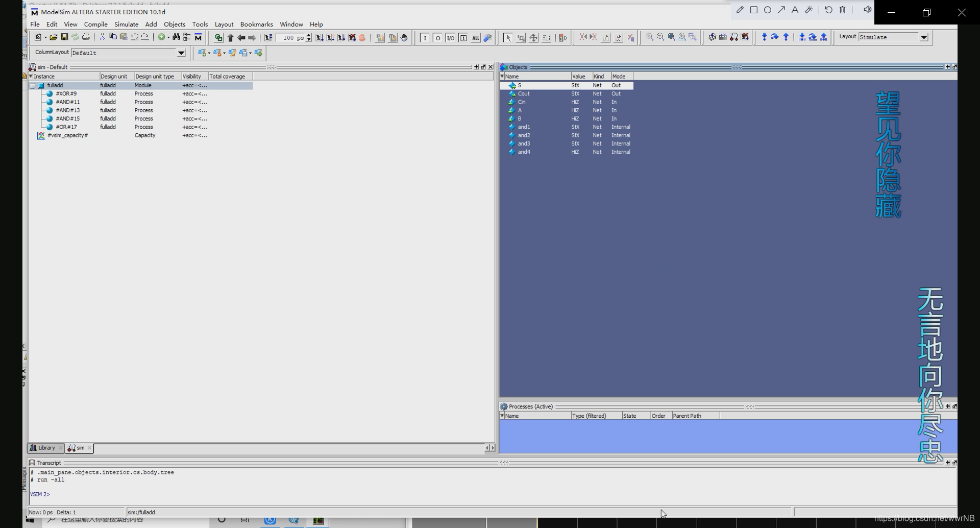This screenshot has width=980, height=528.
Task: Open the Simulate menu
Action: 126,24
